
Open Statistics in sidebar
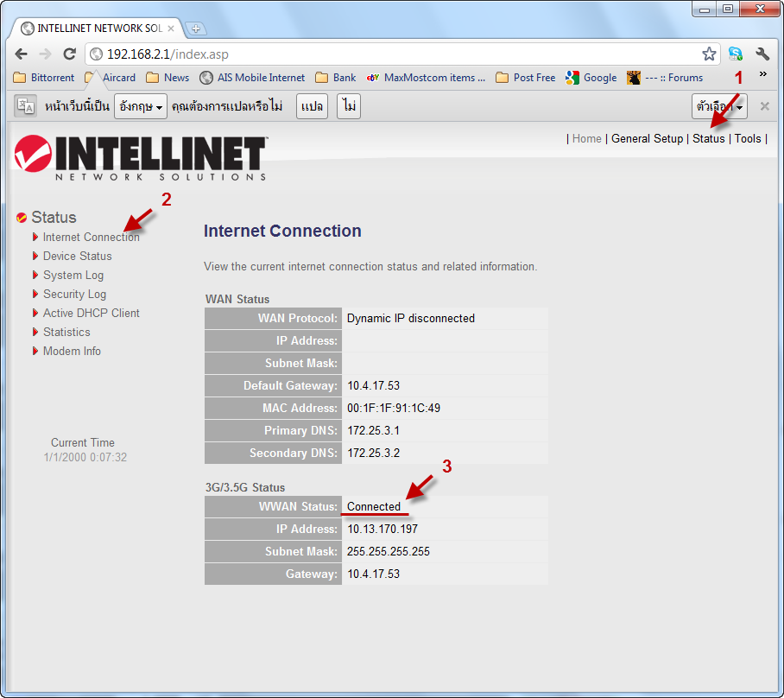coord(66,333)
